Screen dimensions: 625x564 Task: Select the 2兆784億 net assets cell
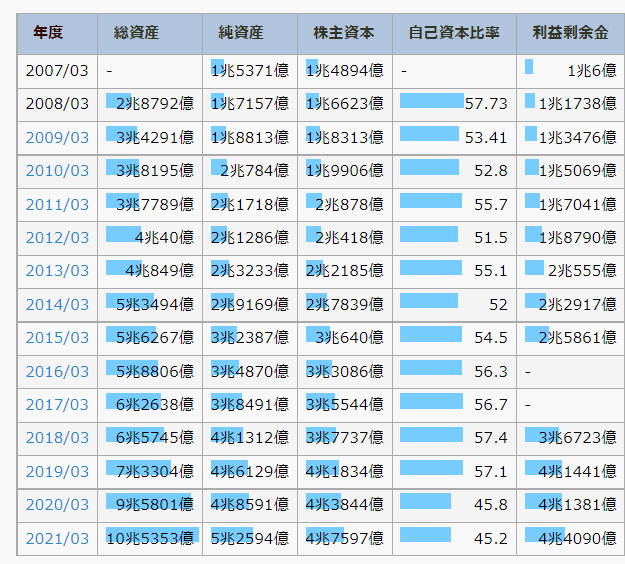250,171
